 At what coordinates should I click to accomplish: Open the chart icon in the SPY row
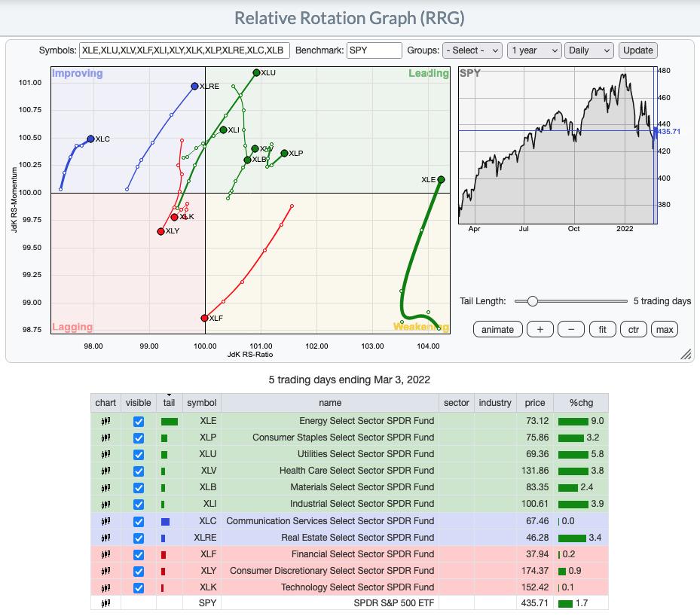click(105, 603)
